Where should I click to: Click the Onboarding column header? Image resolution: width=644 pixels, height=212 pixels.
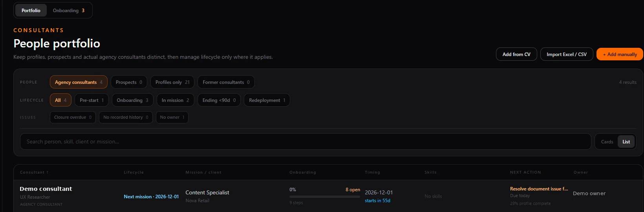pos(302,172)
